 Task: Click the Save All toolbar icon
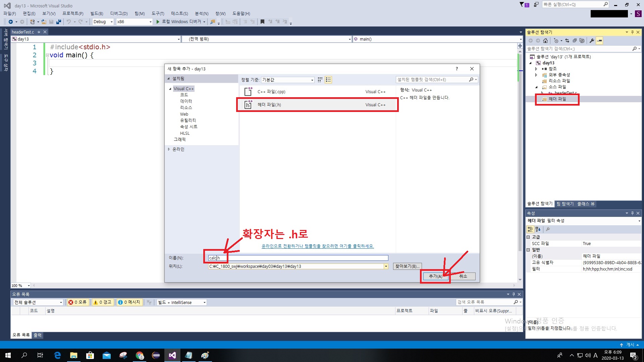pos(59,22)
